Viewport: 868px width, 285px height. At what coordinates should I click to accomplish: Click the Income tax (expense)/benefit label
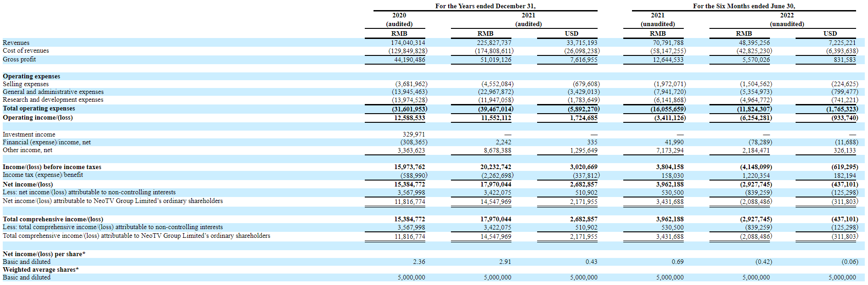pos(43,175)
